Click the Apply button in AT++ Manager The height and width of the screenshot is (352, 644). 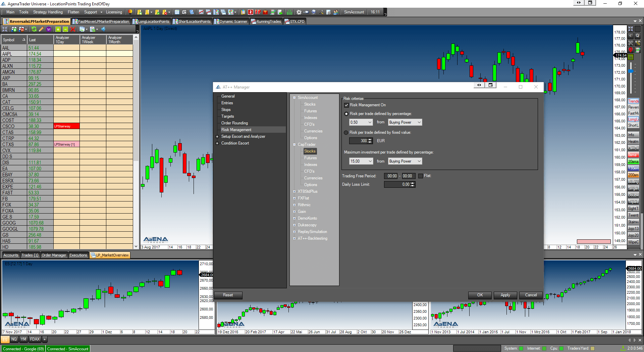click(505, 295)
